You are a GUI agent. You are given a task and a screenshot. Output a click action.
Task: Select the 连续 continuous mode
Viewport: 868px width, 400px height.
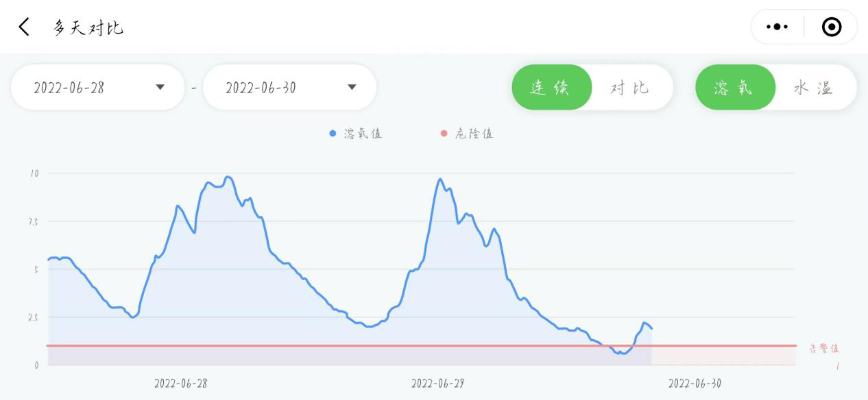tap(551, 88)
